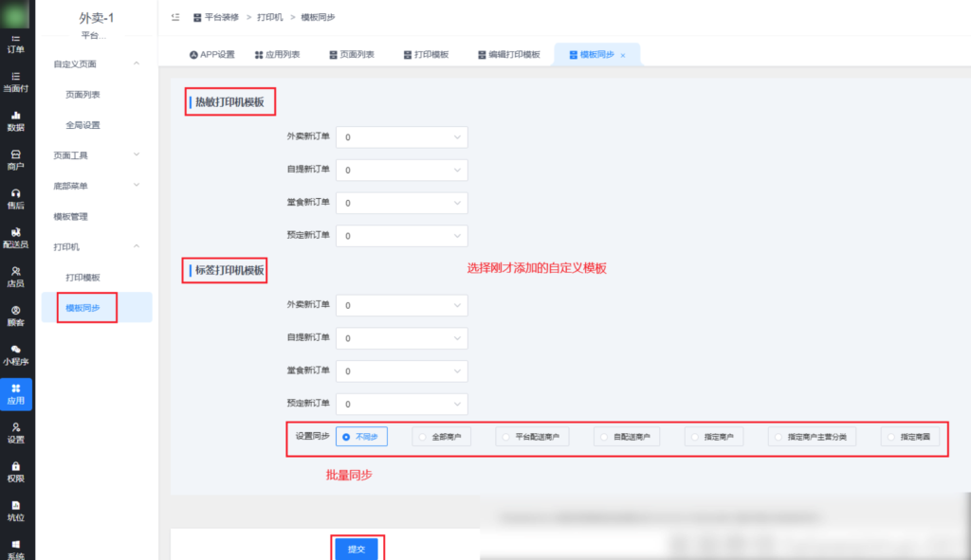The image size is (971, 560).
Task: Go to the 配送员 sidebar icon
Action: (16, 237)
